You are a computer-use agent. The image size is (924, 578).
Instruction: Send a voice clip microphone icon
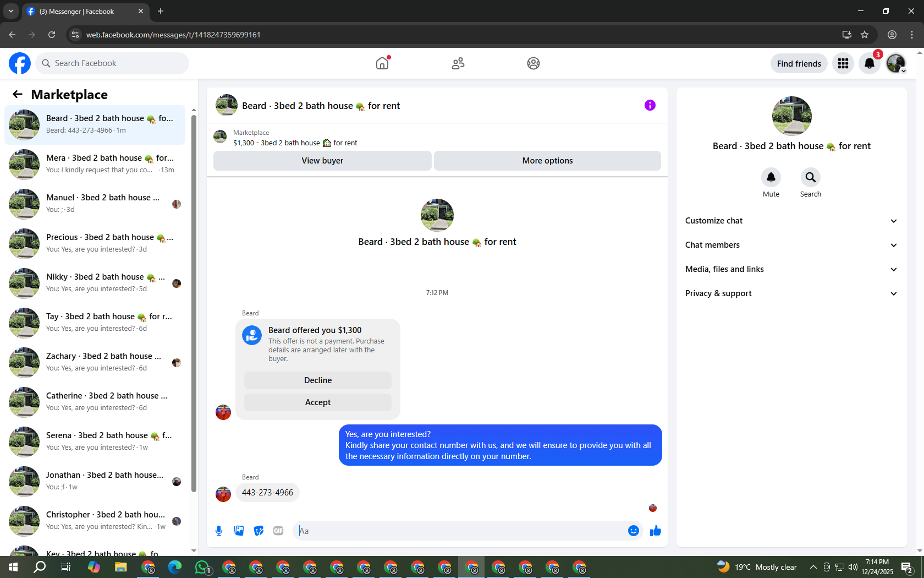(x=219, y=531)
